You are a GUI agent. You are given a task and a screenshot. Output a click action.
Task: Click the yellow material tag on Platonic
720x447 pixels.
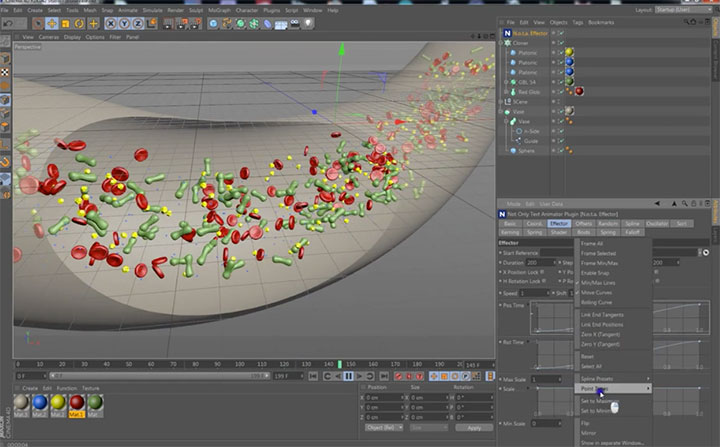click(569, 52)
